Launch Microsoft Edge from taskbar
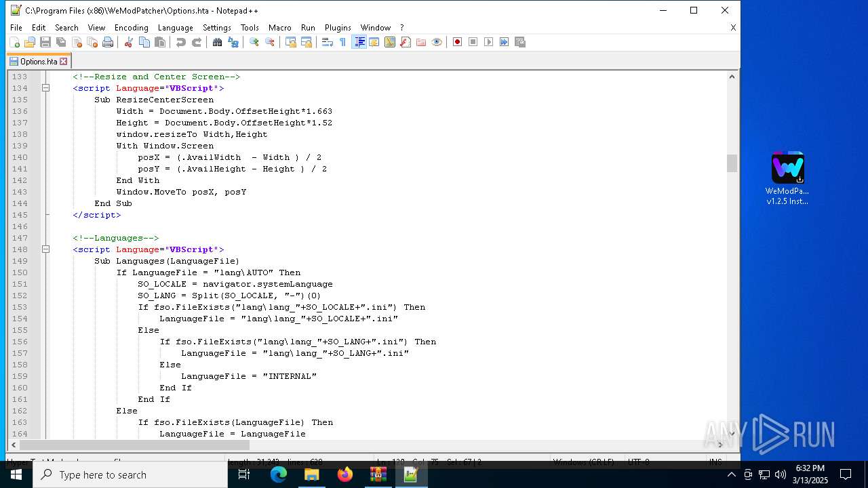 pos(279,474)
